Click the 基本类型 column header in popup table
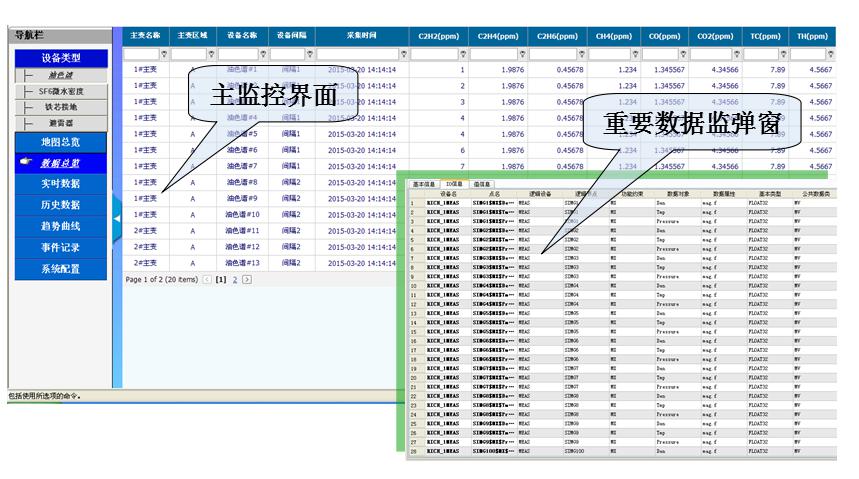The image size is (859, 479). pos(770,194)
